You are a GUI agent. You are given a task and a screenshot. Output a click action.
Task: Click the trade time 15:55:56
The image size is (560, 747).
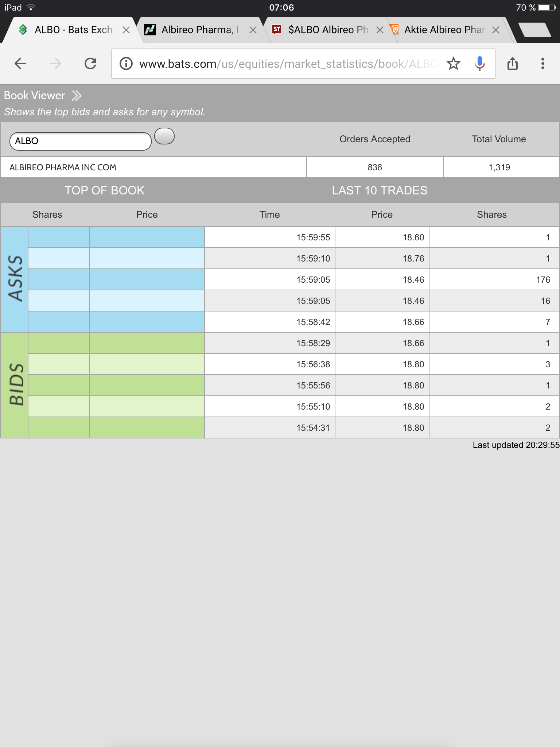pos(313,386)
